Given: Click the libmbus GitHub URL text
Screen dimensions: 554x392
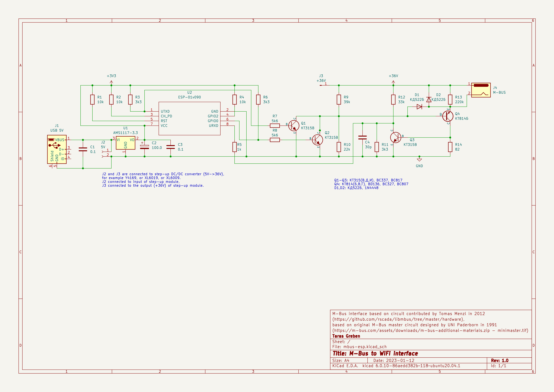Looking at the screenshot, I should tap(398, 319).
